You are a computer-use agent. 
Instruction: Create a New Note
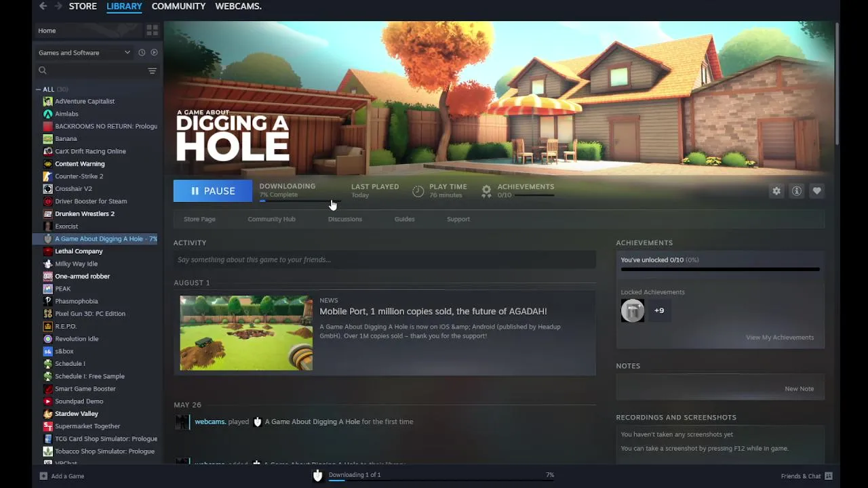[799, 389]
